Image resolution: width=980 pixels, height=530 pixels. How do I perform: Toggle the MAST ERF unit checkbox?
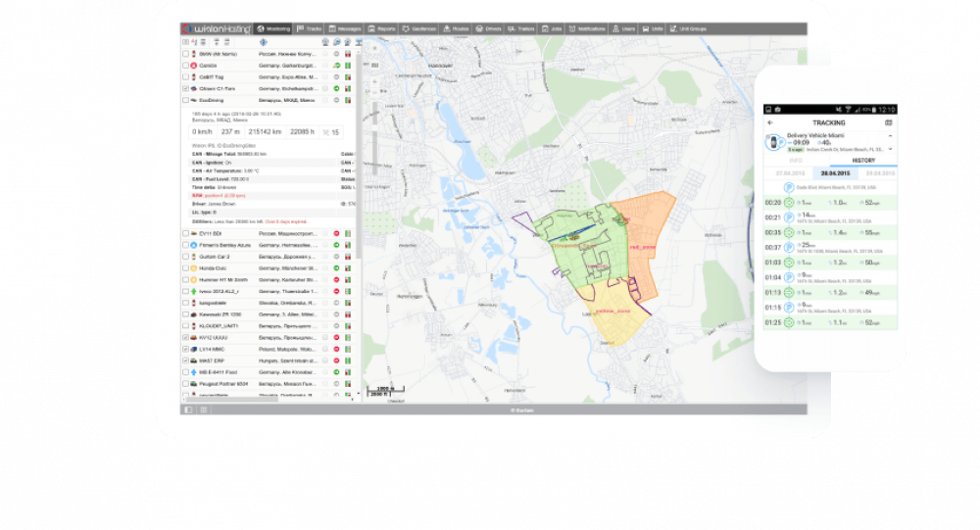tap(185, 361)
